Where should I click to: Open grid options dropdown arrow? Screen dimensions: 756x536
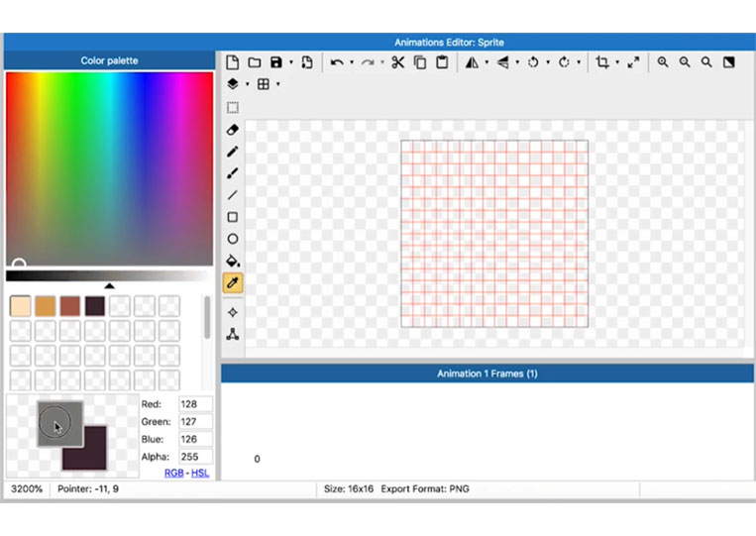pos(278,84)
